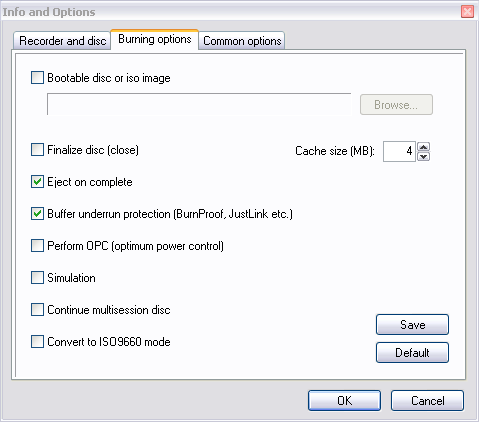Click the Cache size value field
479x422 pixels.
click(x=399, y=151)
